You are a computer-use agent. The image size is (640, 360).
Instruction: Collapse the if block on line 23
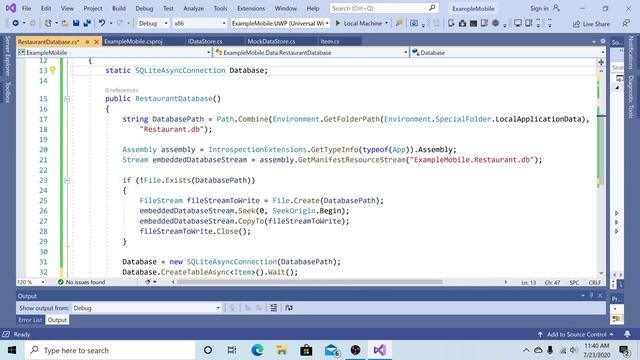pyautogui.click(x=67, y=180)
